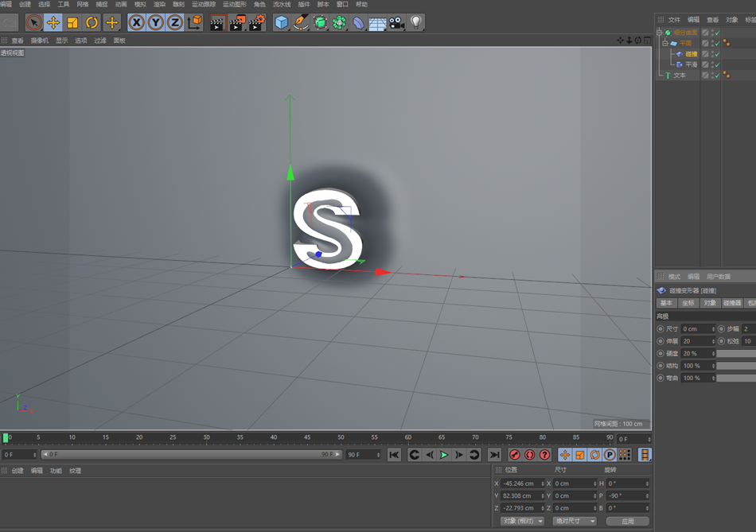Play the animation forward
756x532 pixels.
tap(444, 455)
